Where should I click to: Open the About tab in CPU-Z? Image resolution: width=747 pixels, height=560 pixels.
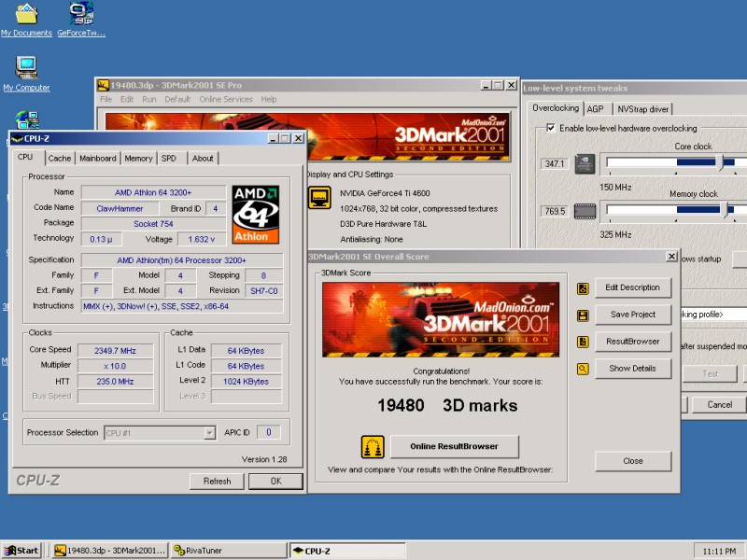[203, 159]
